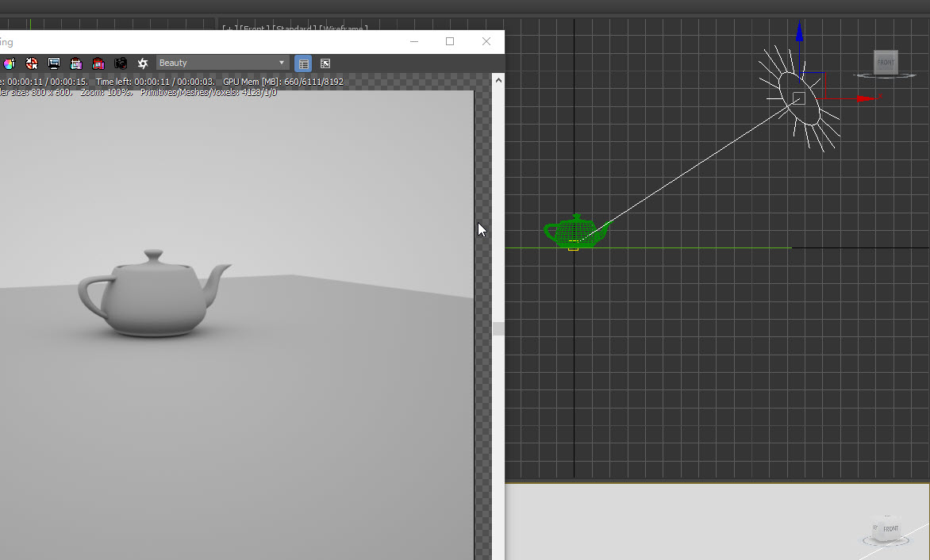Click the 'GPU Mem [MB]: 660/6111/8192' status text
930x560 pixels.
tap(283, 82)
